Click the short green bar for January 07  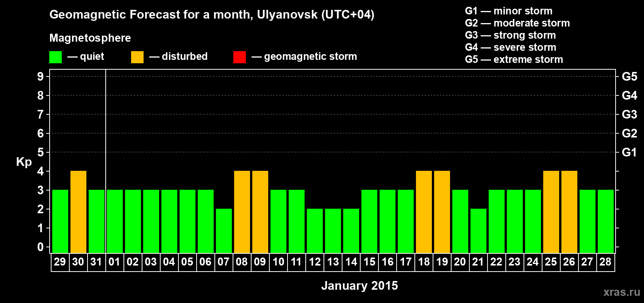(224, 231)
